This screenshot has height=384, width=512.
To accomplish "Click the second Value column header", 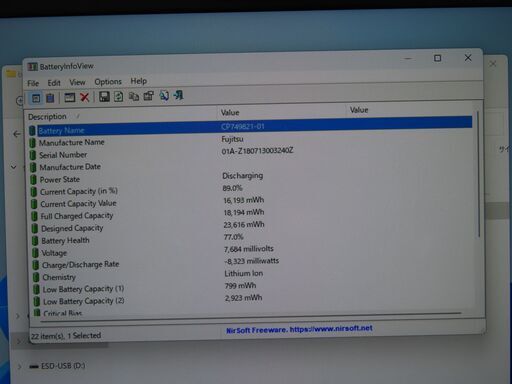I will 359,110.
